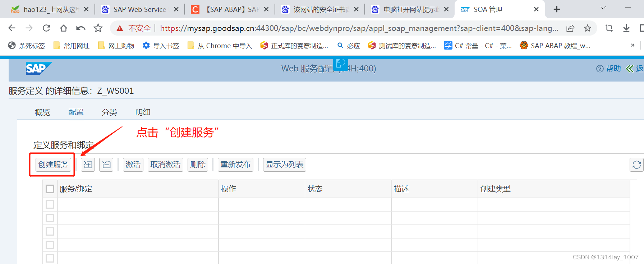Click the 不安全 security warning
The image size is (644, 264).
[133, 28]
